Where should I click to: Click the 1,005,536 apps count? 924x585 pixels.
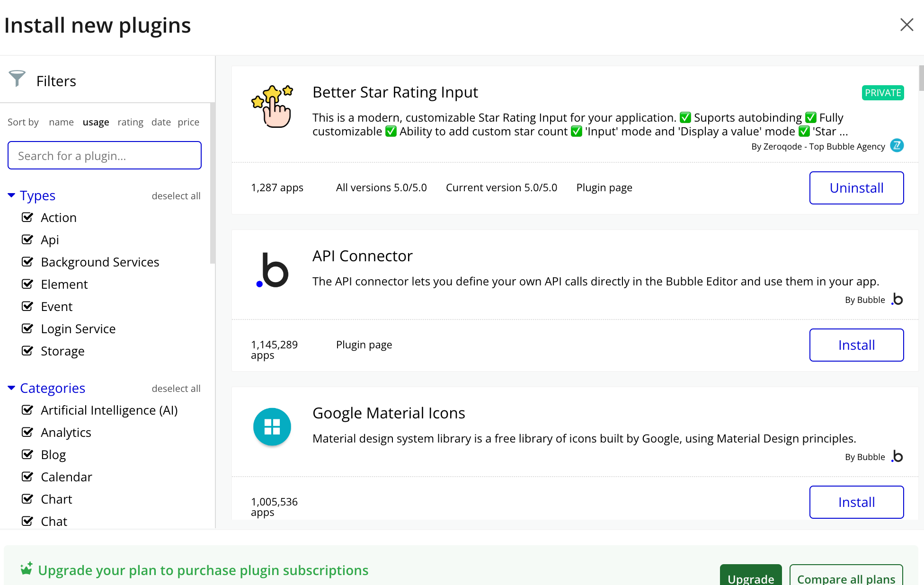pyautogui.click(x=275, y=507)
